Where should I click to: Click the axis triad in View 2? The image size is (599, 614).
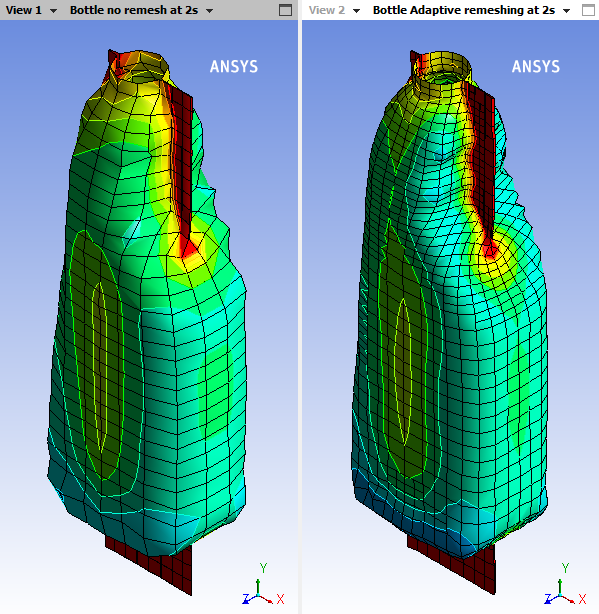click(565, 585)
